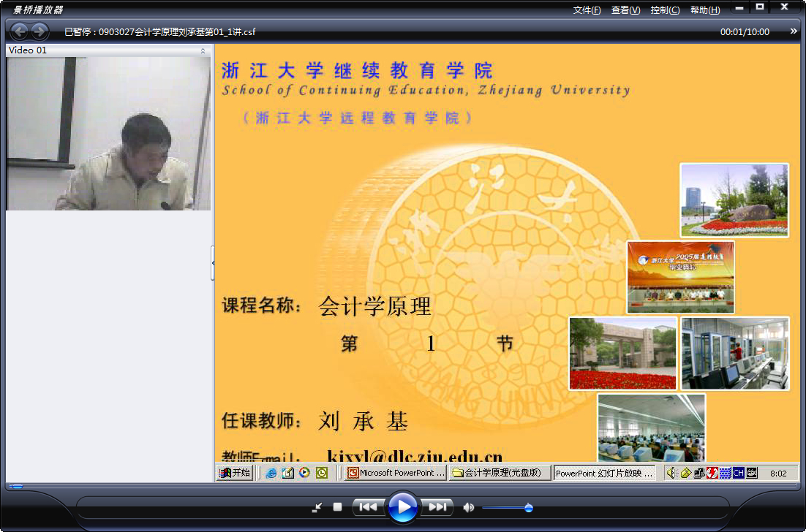
Task: Go back with the left arrow button
Action: click(x=20, y=31)
